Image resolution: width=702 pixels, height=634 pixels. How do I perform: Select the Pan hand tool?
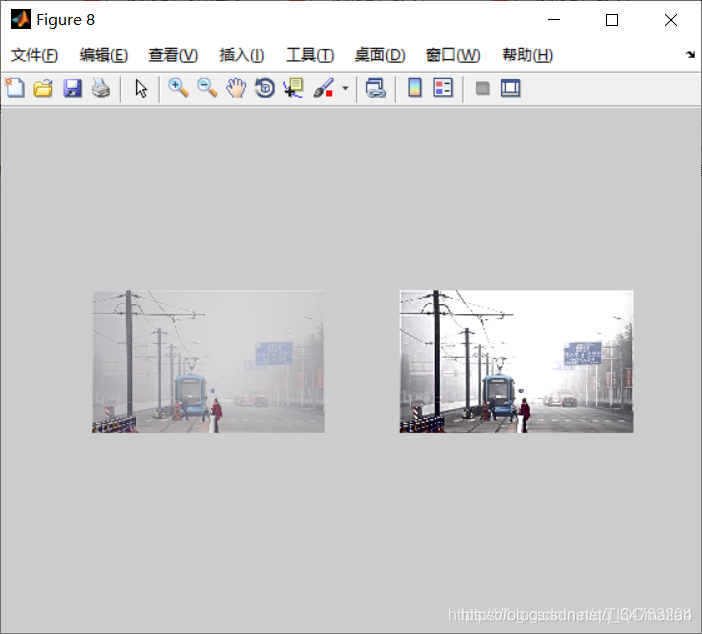point(236,88)
